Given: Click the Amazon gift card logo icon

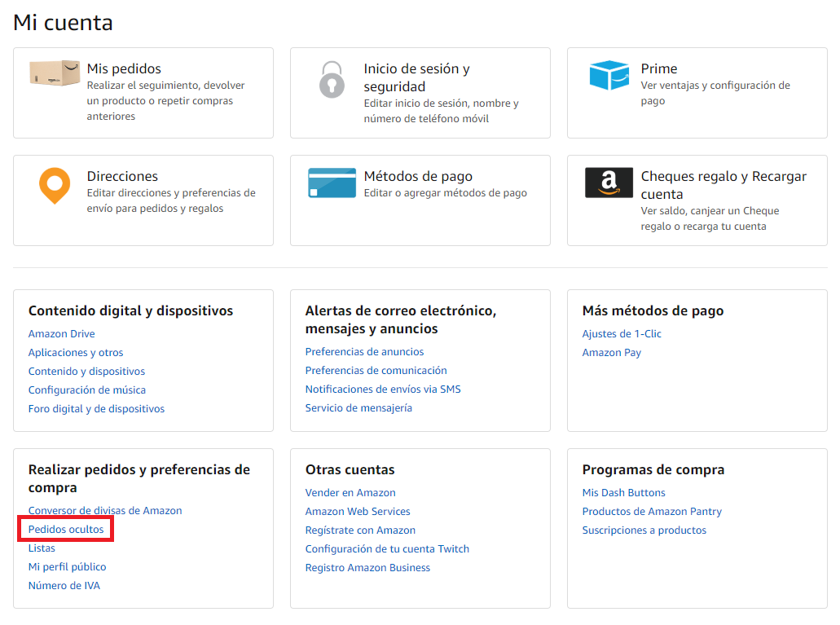Looking at the screenshot, I should coord(609,183).
